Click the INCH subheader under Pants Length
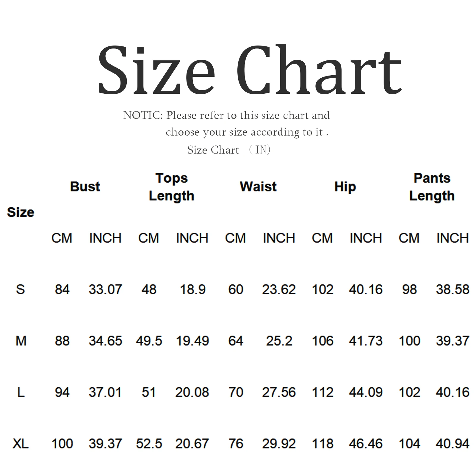 452,238
